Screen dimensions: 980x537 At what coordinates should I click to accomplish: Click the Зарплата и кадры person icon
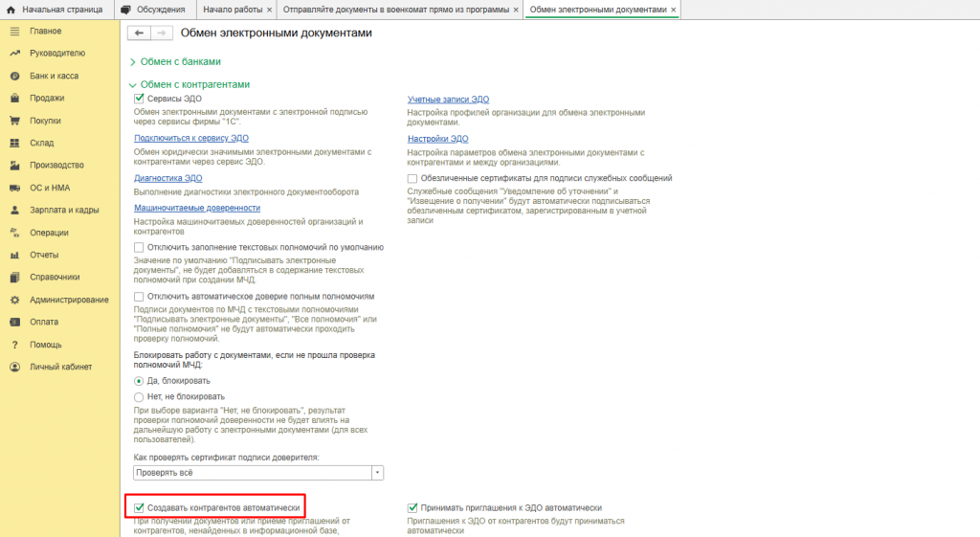coord(15,210)
